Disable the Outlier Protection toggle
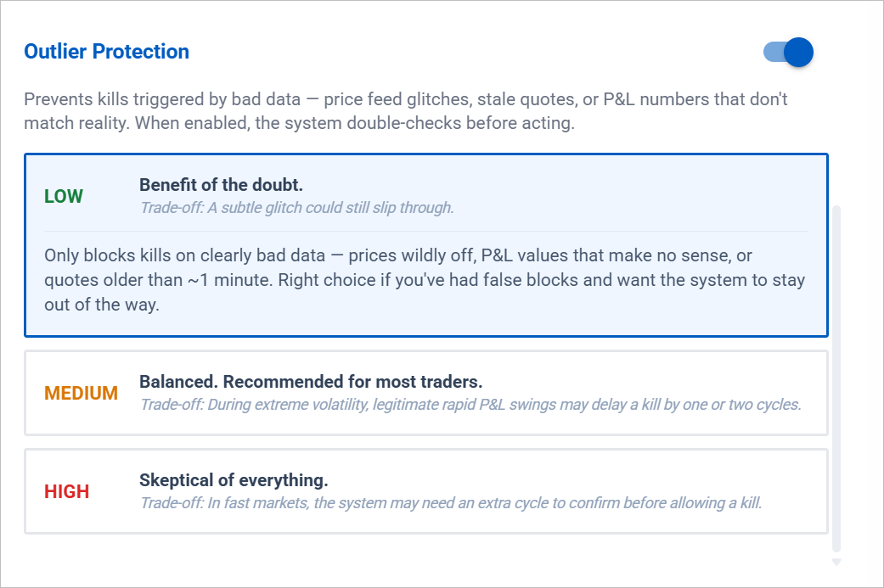 click(787, 52)
